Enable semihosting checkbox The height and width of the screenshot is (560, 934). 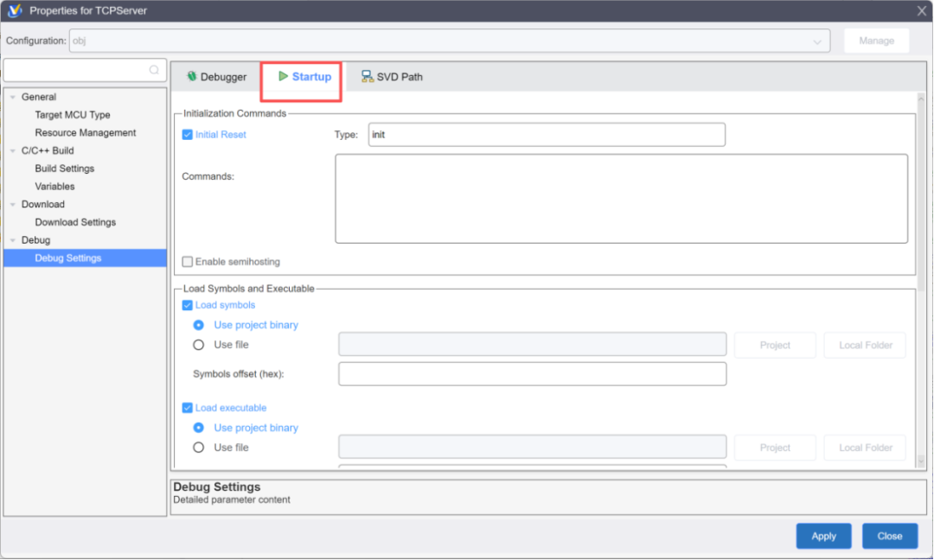[x=187, y=262]
